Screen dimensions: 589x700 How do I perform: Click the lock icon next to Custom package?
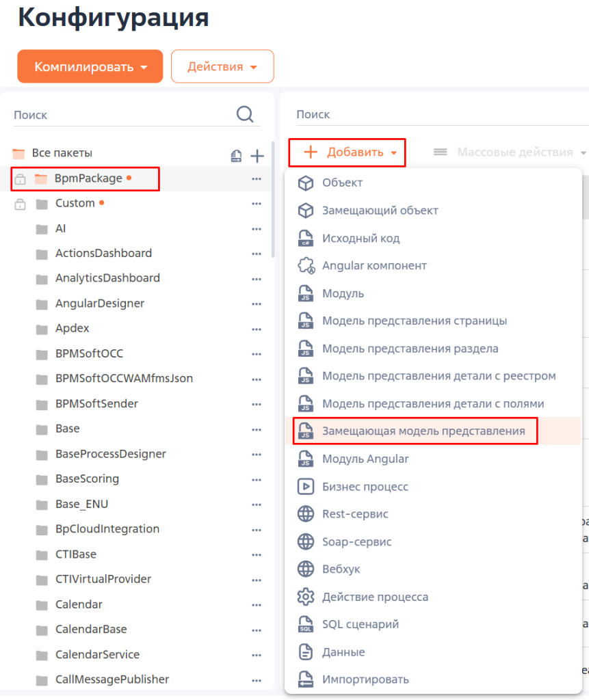[20, 204]
